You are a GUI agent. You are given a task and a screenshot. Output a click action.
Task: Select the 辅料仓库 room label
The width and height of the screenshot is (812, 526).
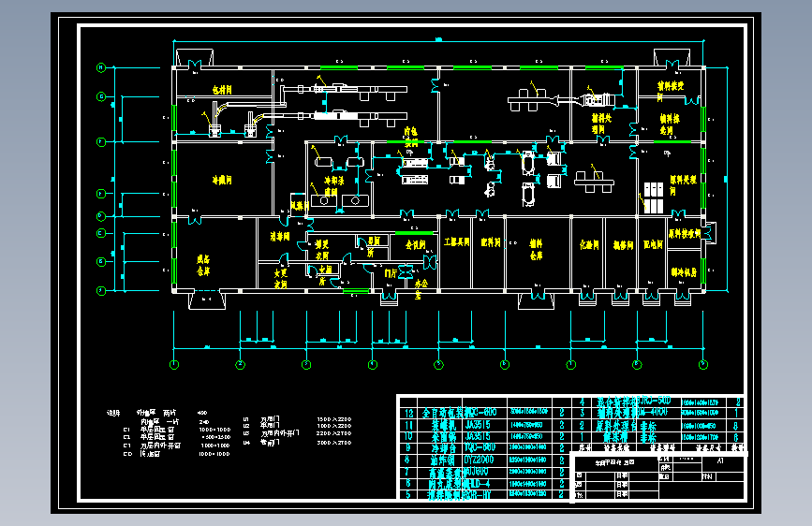point(536,249)
